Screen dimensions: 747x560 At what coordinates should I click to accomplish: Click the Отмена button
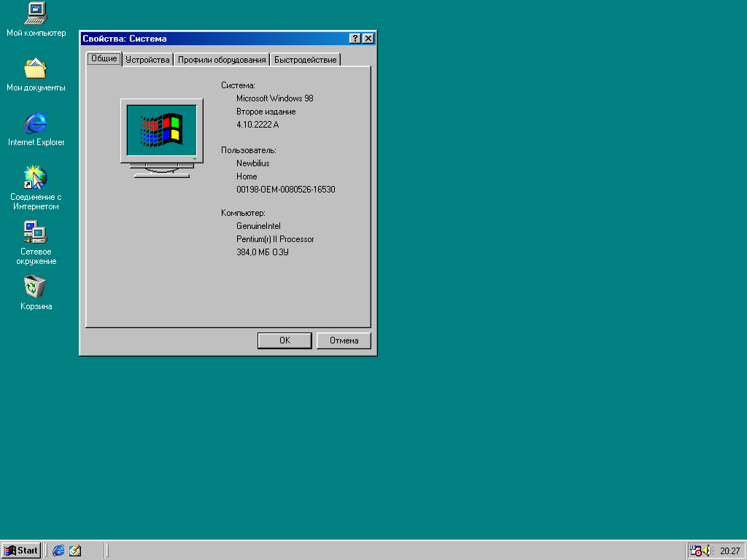click(x=344, y=341)
